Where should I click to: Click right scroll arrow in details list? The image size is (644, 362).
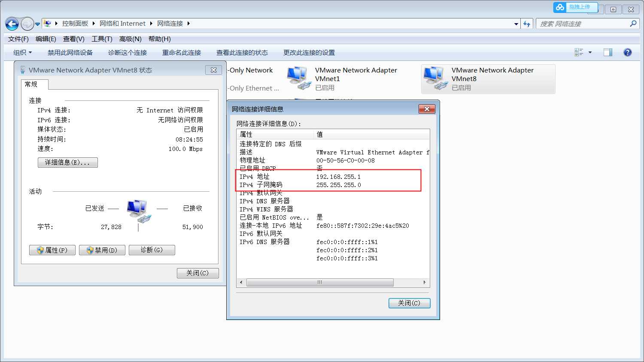coord(425,282)
